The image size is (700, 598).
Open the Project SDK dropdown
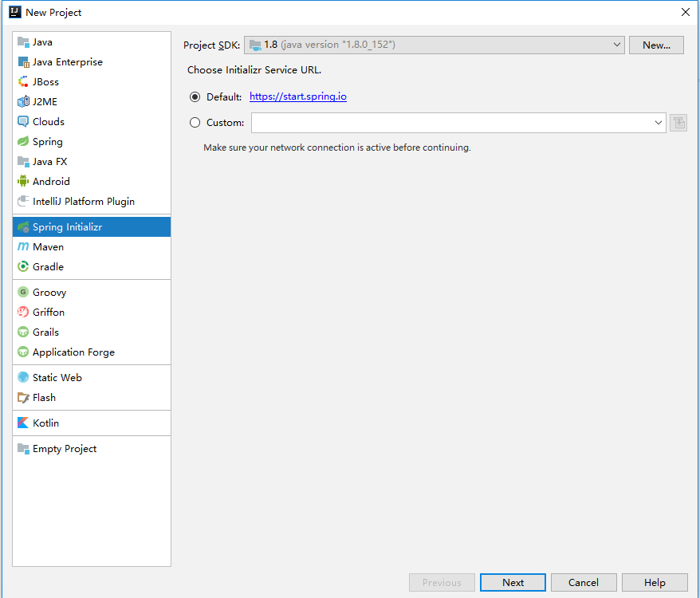[434, 45]
